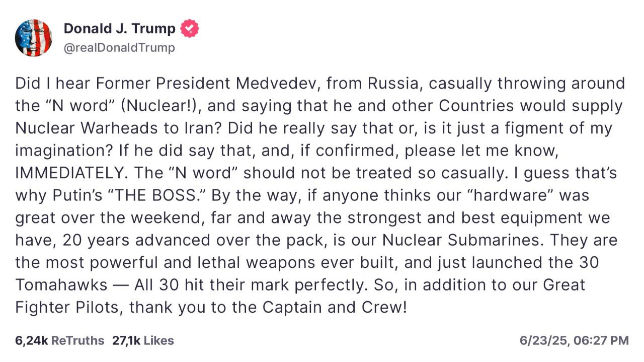
Task: Click the word Tomahawks in the post
Action: (61, 285)
